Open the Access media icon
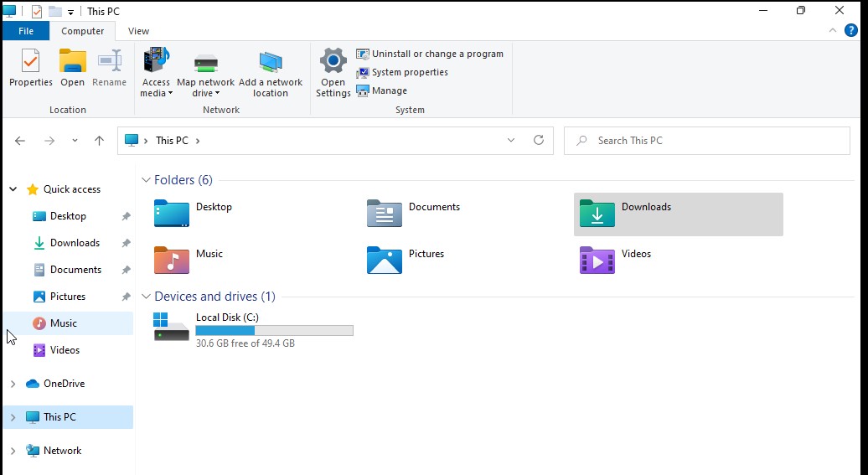Viewport: 868px width, 475px height. coord(156,59)
